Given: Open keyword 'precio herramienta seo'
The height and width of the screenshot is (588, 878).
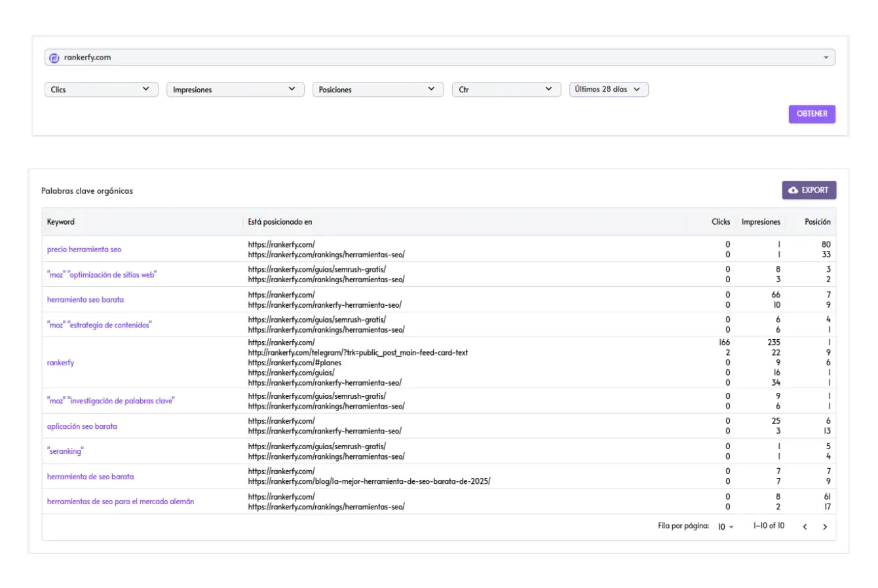Looking at the screenshot, I should click(x=84, y=249).
